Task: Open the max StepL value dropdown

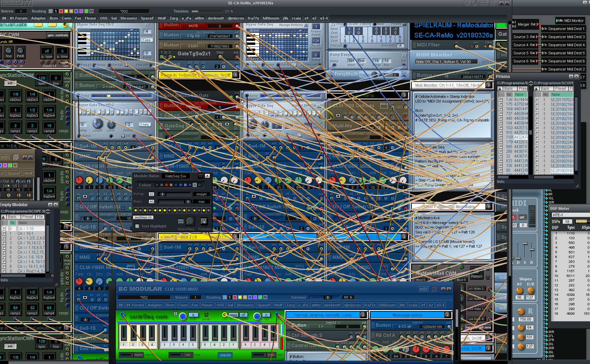Action: point(202,202)
